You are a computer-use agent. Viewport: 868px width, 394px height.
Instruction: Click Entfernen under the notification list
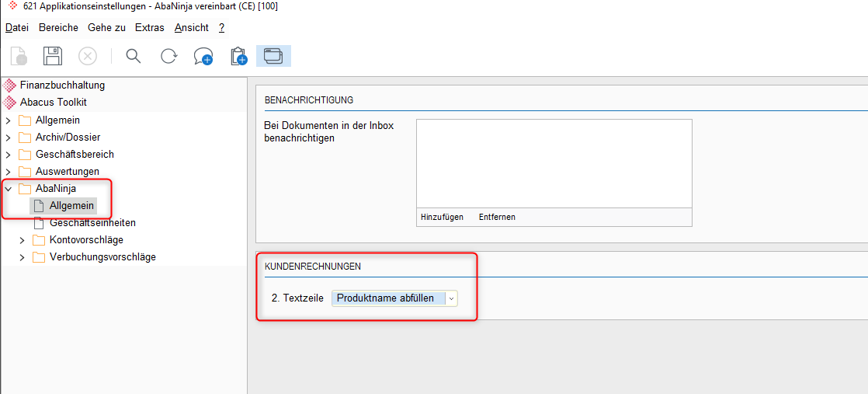click(497, 218)
